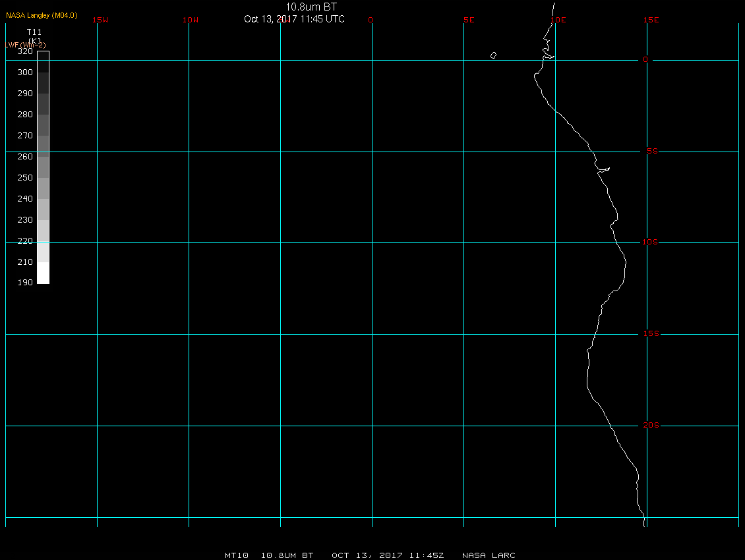Click the T11 legend heading
The height and width of the screenshot is (560, 745).
[x=34, y=32]
